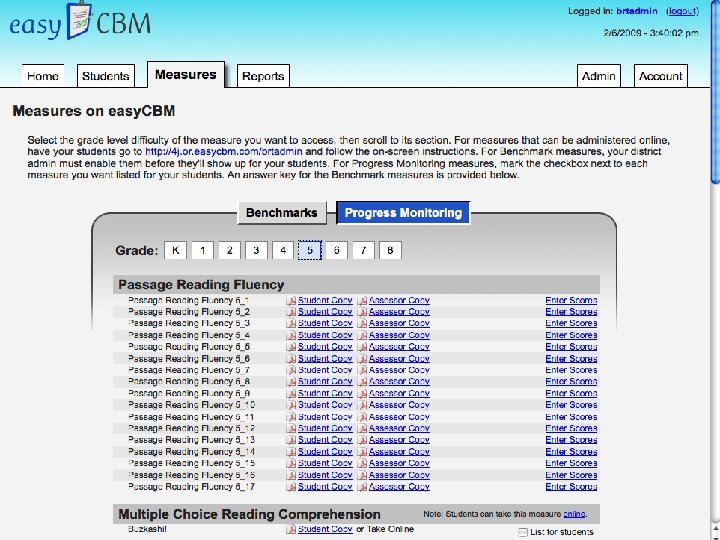Screen dimensions: 720x540
Task: Open Assessor Copy link for Fluency 5_16
Action: [399, 475]
